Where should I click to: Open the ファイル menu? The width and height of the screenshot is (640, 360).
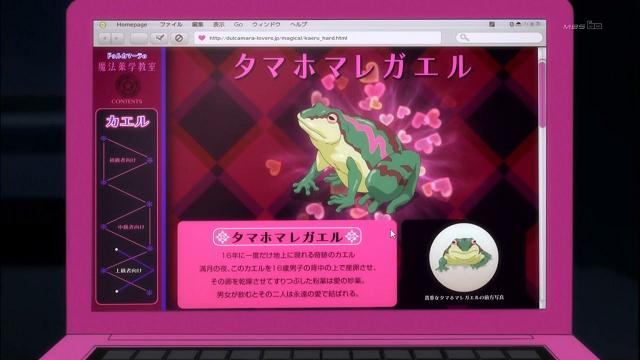(x=171, y=24)
